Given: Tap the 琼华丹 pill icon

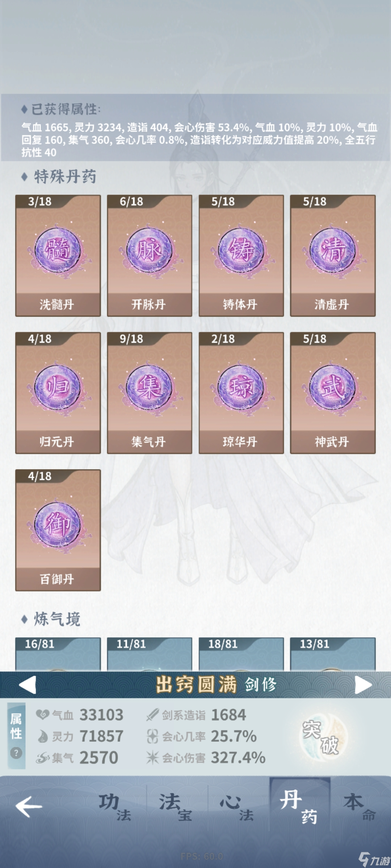Looking at the screenshot, I should coord(241,388).
